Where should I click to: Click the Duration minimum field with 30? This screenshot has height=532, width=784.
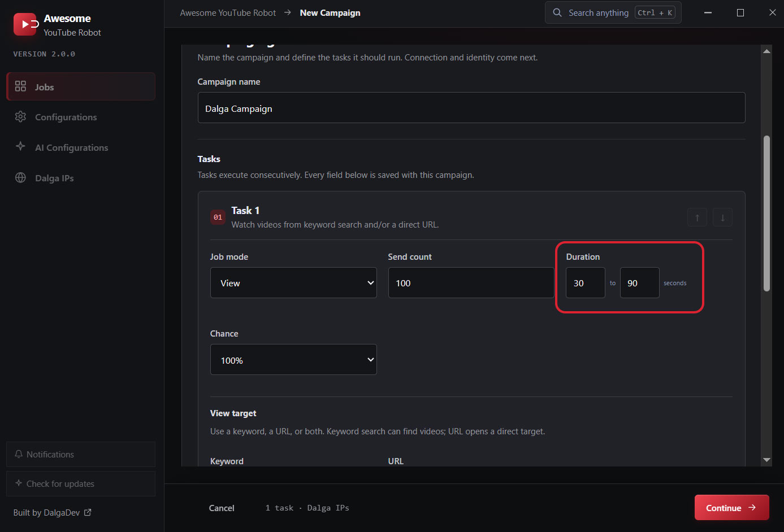586,283
